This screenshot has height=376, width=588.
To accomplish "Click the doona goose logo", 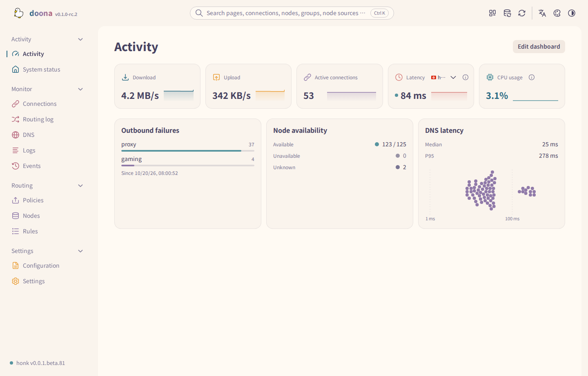I will point(18,13).
